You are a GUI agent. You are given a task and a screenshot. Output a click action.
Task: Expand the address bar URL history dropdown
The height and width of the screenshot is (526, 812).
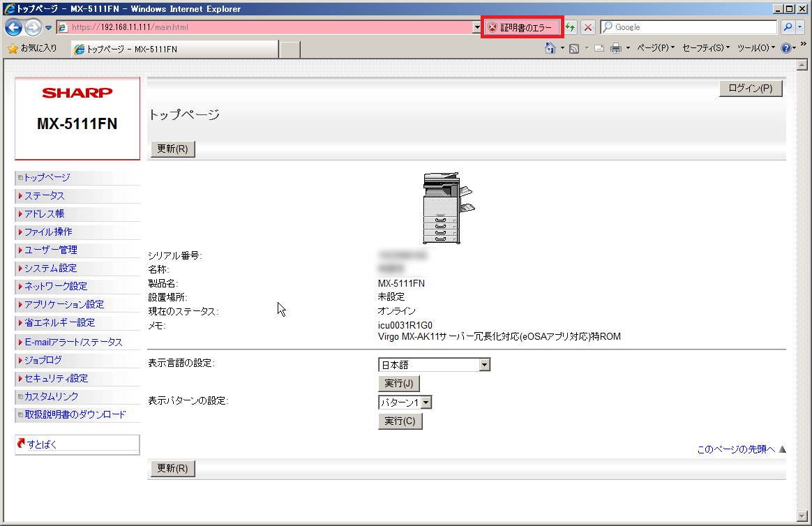point(477,27)
